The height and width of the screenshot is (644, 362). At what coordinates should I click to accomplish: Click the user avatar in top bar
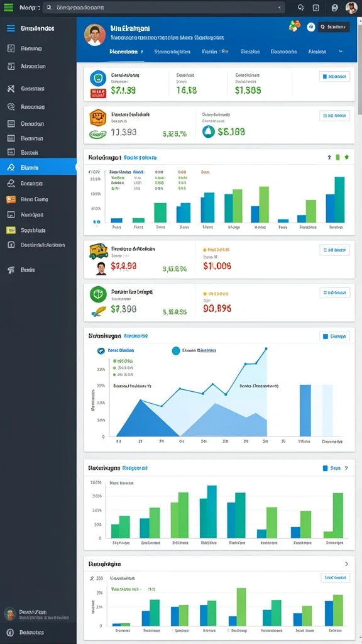(x=351, y=8)
